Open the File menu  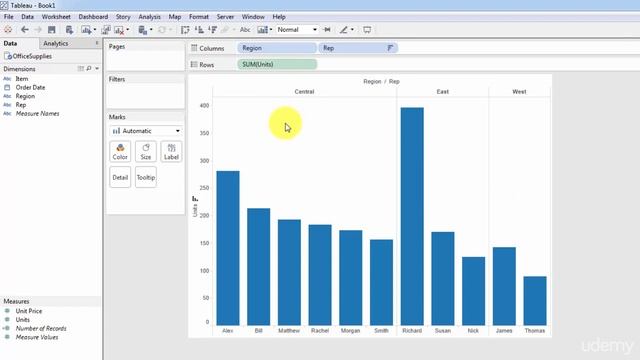pyautogui.click(x=8, y=17)
